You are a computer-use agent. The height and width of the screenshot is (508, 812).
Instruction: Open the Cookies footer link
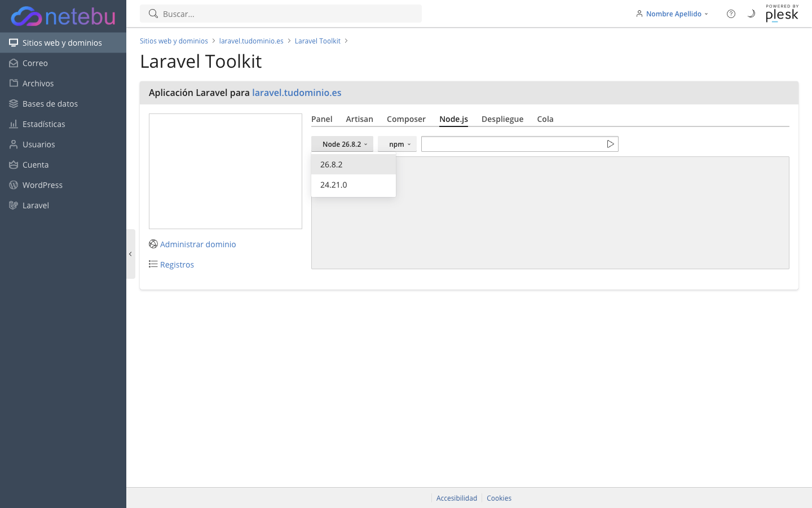click(x=499, y=498)
